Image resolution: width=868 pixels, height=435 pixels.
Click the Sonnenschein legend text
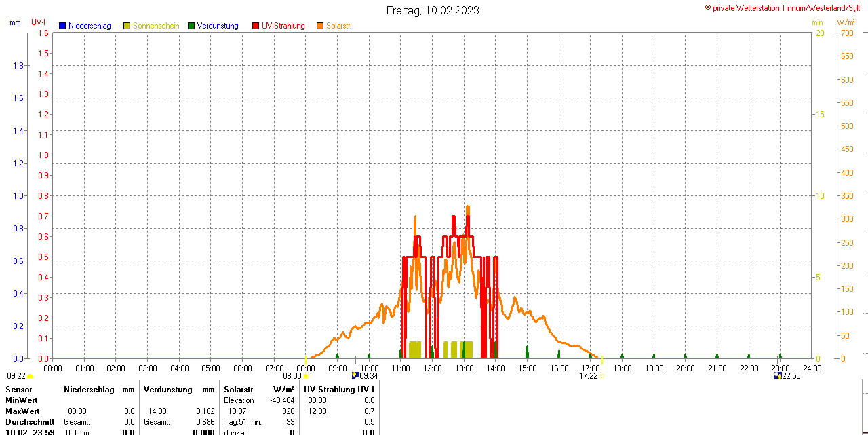[x=156, y=26]
